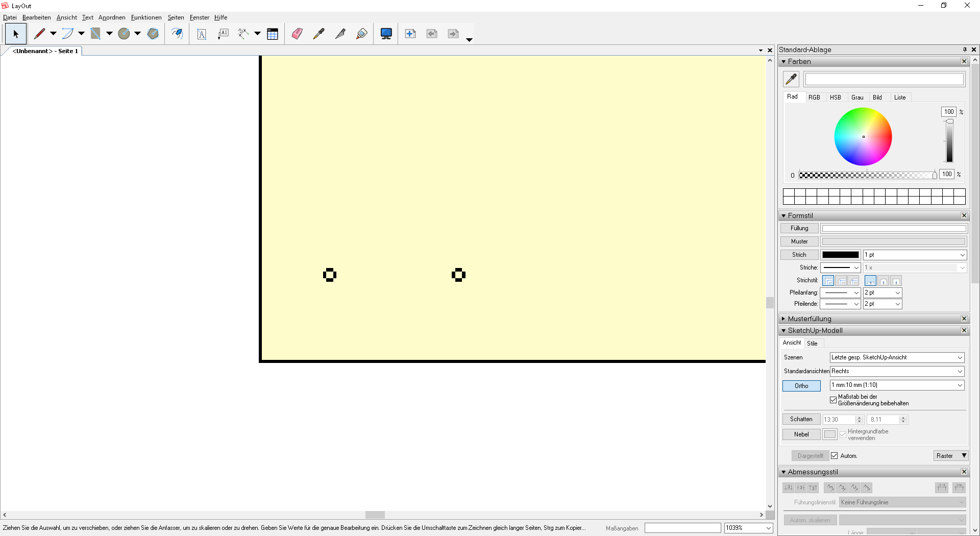Add a new page with plus icon
This screenshot has width=980, height=536.
tap(410, 34)
